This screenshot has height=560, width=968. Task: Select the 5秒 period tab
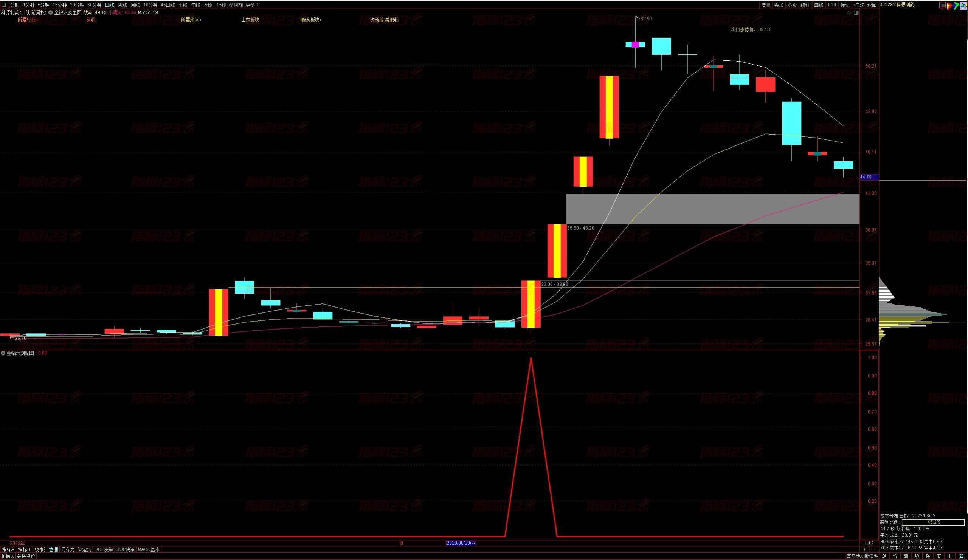coord(208,5)
